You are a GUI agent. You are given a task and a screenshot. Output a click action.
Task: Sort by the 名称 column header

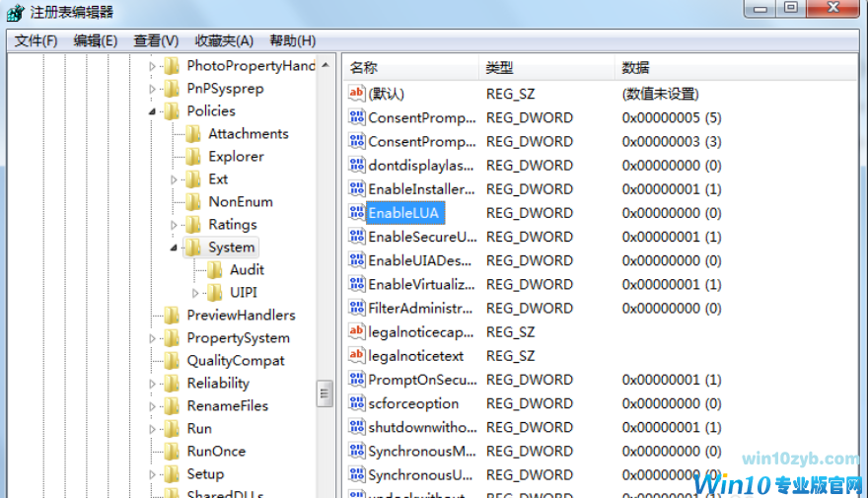coord(410,67)
